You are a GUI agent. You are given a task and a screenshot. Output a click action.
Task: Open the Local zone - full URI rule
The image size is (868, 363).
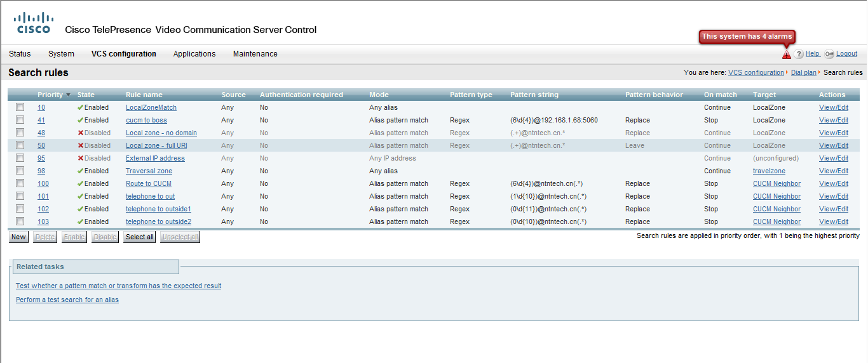(156, 145)
